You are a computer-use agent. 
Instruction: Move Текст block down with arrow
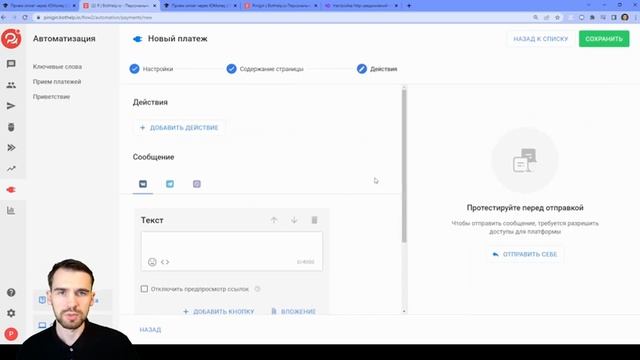click(294, 220)
